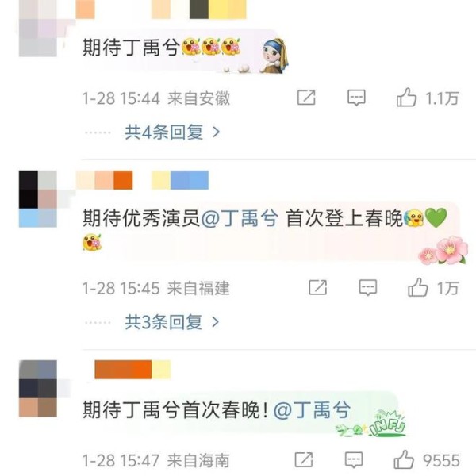
Task: Tap the chevron next to 共4条回复
Action: [216, 132]
